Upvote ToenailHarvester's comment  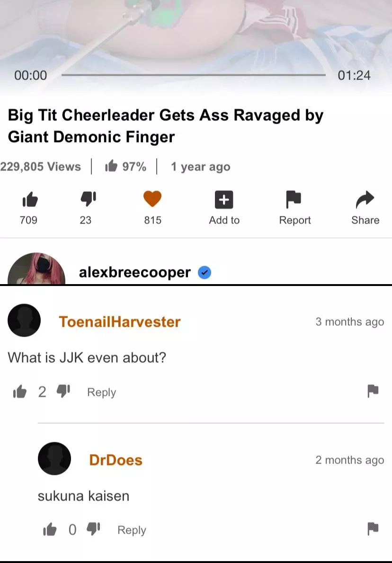click(x=20, y=392)
